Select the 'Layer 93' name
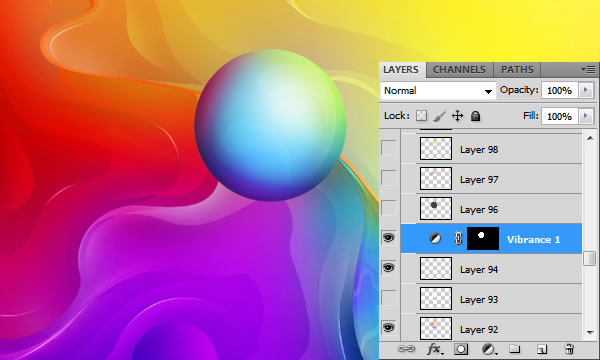The height and width of the screenshot is (360, 600). [x=479, y=299]
